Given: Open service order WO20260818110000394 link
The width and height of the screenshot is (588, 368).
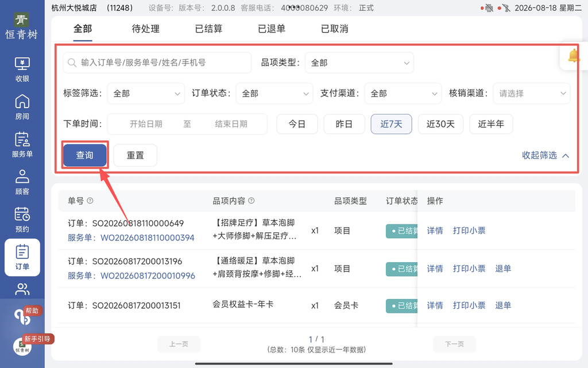Looking at the screenshot, I should (x=148, y=237).
